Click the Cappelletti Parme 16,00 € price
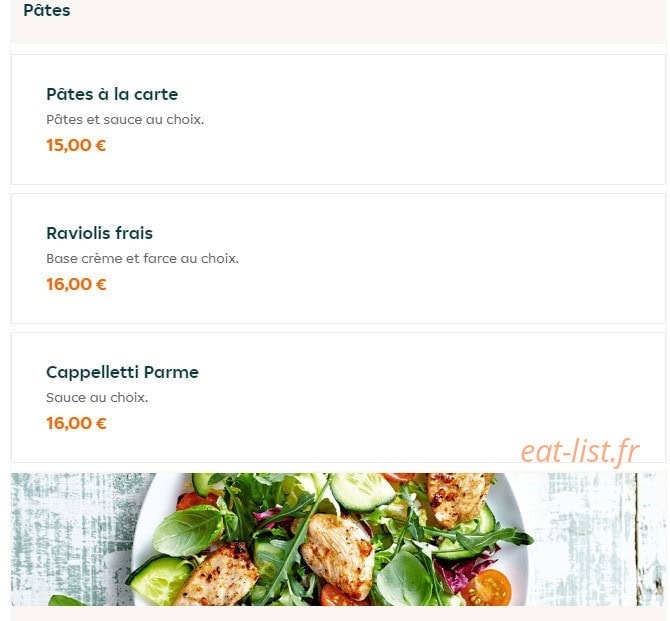This screenshot has width=670, height=621. pyautogui.click(x=76, y=423)
